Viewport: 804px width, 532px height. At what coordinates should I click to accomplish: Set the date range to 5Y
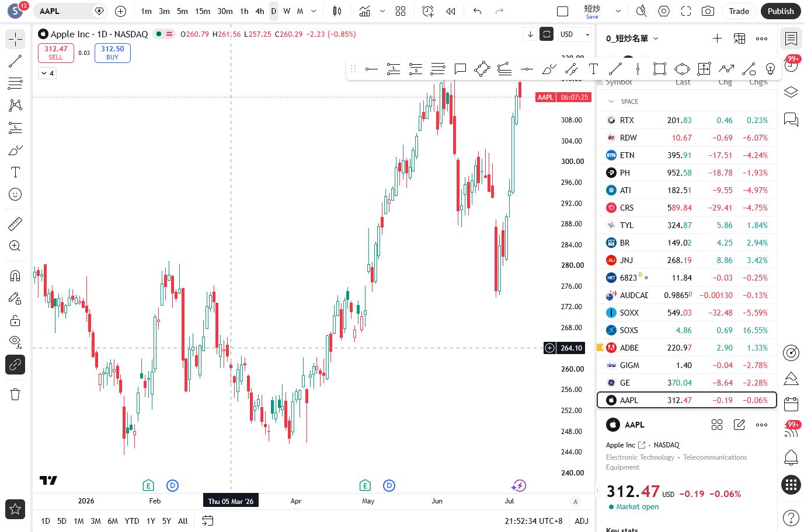pyautogui.click(x=166, y=521)
